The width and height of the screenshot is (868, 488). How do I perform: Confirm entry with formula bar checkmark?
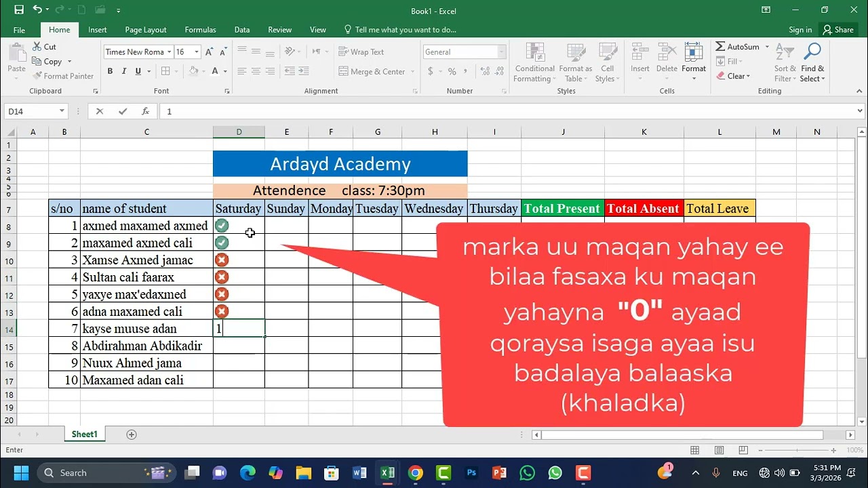[122, 111]
